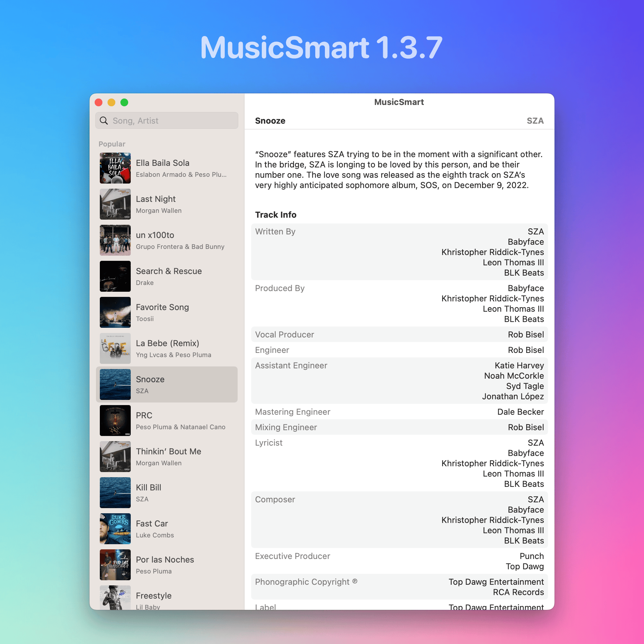Click La Bebe (Remix) album art
This screenshot has width=644, height=644.
point(115,348)
